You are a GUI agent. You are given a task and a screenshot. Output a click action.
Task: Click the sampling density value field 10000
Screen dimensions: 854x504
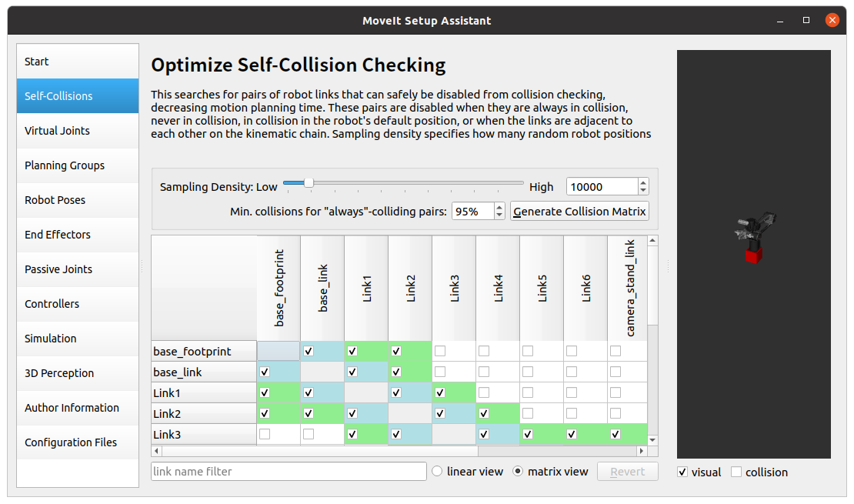click(602, 187)
